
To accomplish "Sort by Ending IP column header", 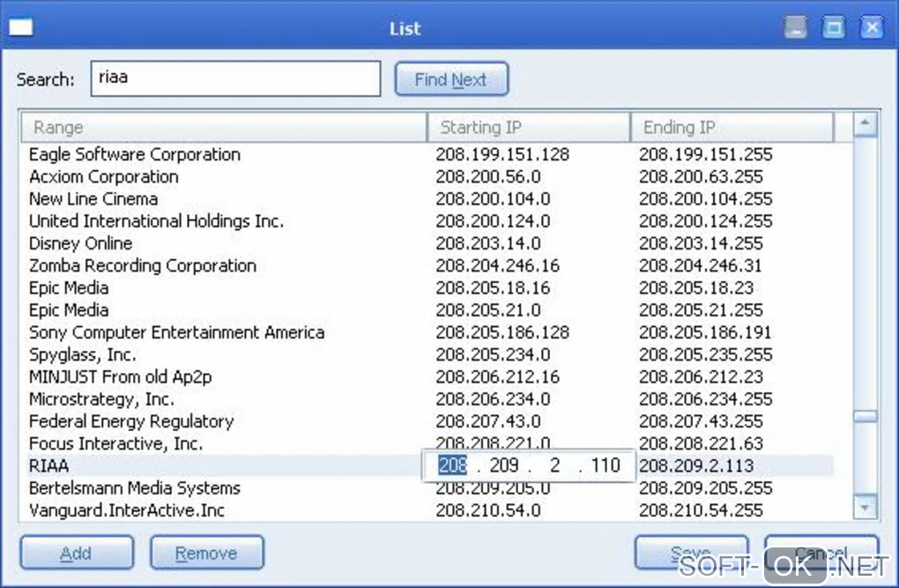I will click(732, 127).
